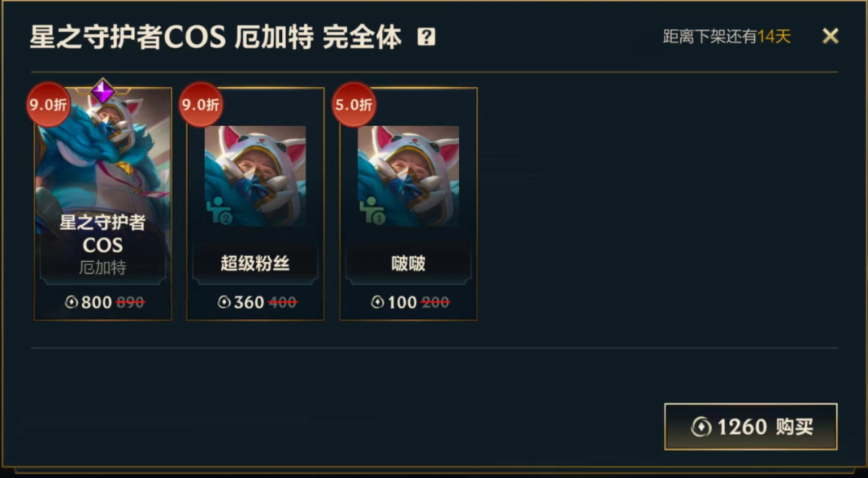This screenshot has height=478, width=868.
Task: Click the 超级粉丝 item label
Action: [256, 264]
